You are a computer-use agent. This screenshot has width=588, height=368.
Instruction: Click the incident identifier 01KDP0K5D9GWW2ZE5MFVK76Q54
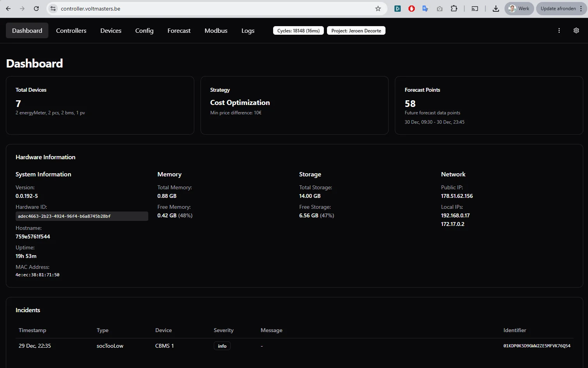click(537, 346)
